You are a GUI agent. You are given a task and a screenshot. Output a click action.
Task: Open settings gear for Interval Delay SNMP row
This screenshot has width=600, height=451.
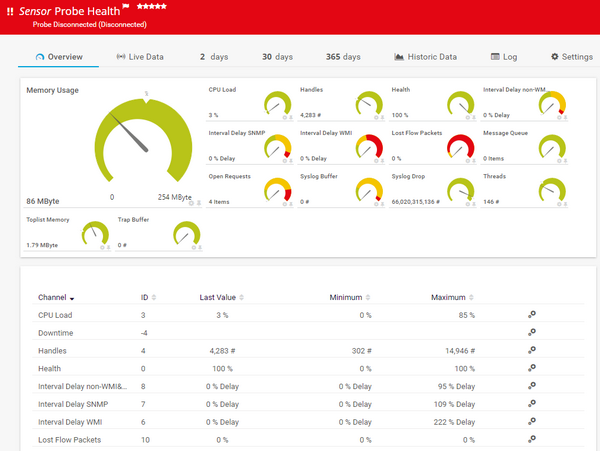[532, 402]
